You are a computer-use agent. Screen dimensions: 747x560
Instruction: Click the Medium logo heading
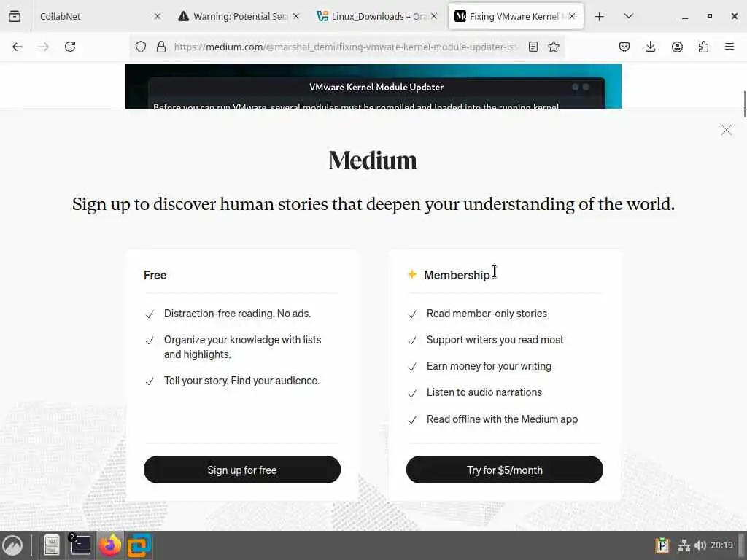click(x=373, y=160)
